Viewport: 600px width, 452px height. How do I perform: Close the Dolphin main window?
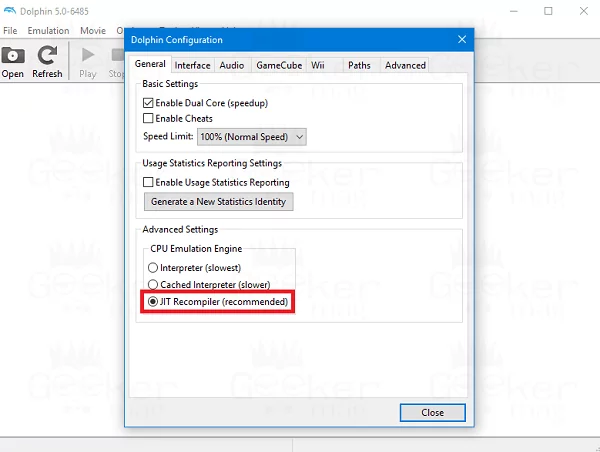point(584,11)
